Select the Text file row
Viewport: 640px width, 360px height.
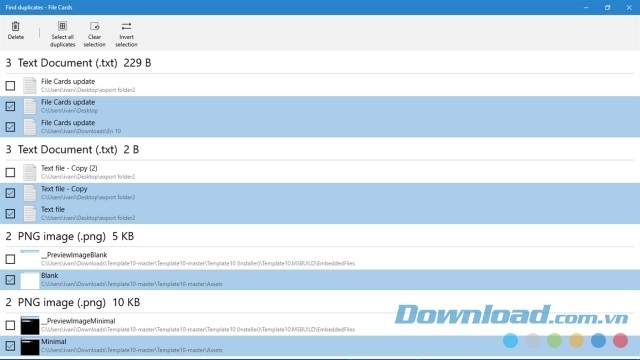point(320,213)
